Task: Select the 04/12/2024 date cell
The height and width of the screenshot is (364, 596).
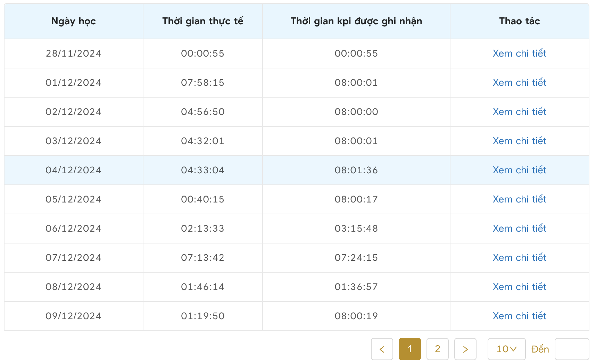Action: [73, 170]
